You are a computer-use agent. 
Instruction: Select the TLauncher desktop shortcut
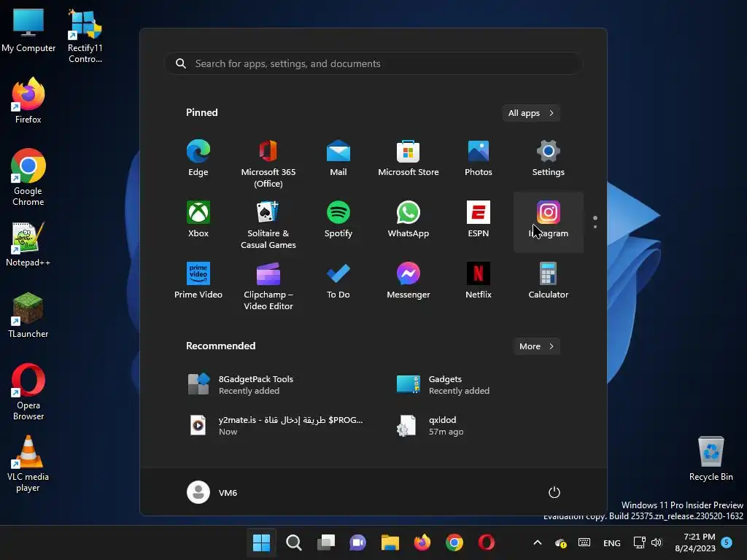(28, 315)
